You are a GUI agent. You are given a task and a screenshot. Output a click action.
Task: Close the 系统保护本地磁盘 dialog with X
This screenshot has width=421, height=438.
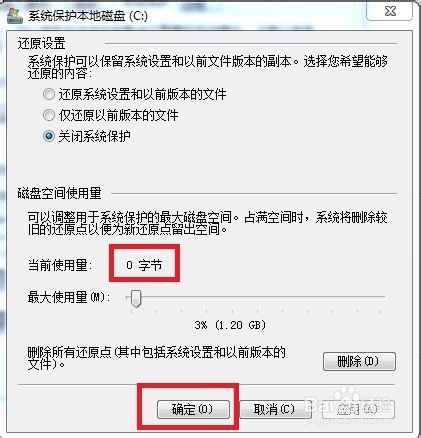(x=390, y=11)
